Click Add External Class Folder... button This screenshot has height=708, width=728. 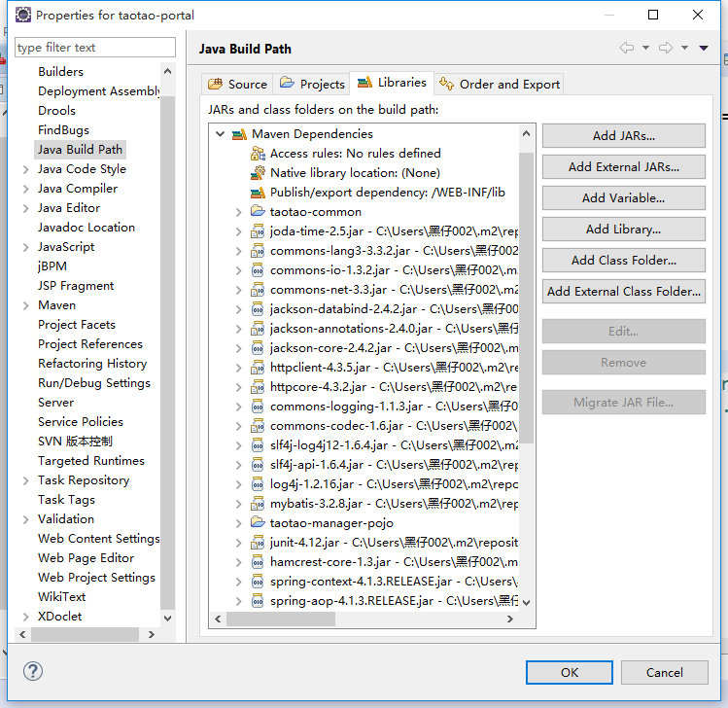tap(624, 292)
